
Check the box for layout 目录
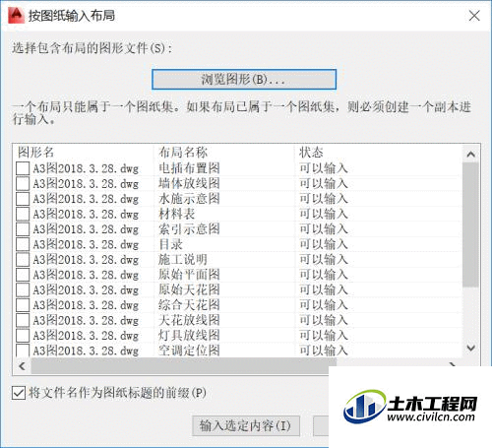coord(23,244)
